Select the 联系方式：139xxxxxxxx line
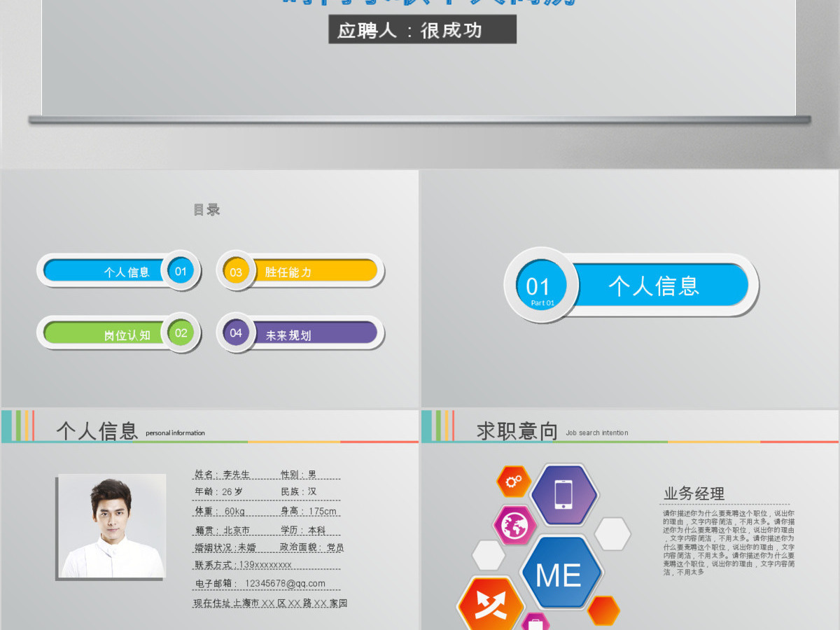840x630 pixels. [x=243, y=564]
